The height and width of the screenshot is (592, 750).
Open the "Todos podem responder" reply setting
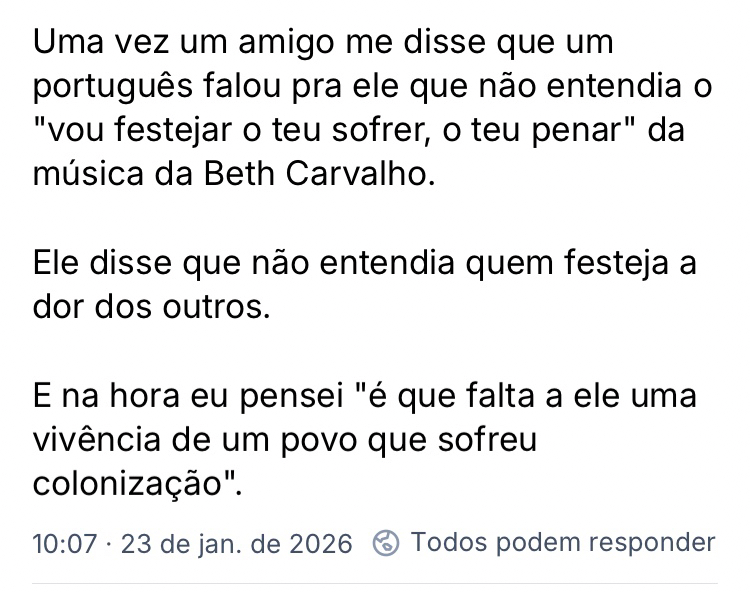563,543
